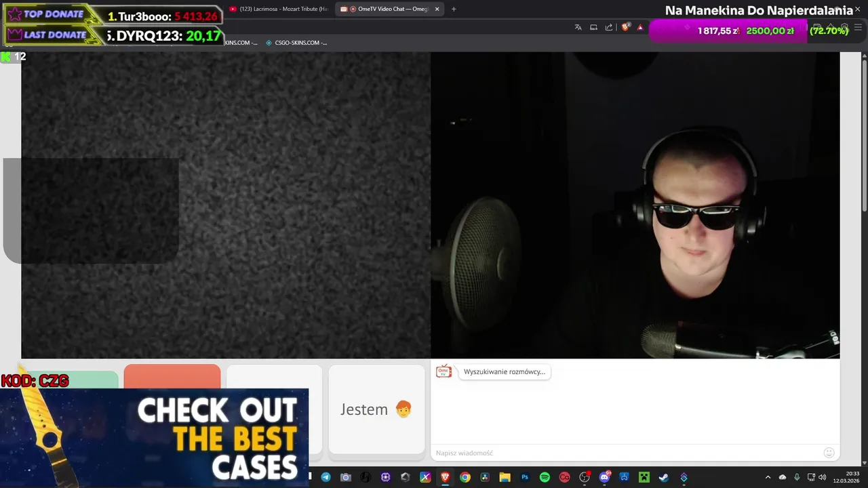Show hidden system tray icons
Screen dimensions: 868x488
coord(768,477)
